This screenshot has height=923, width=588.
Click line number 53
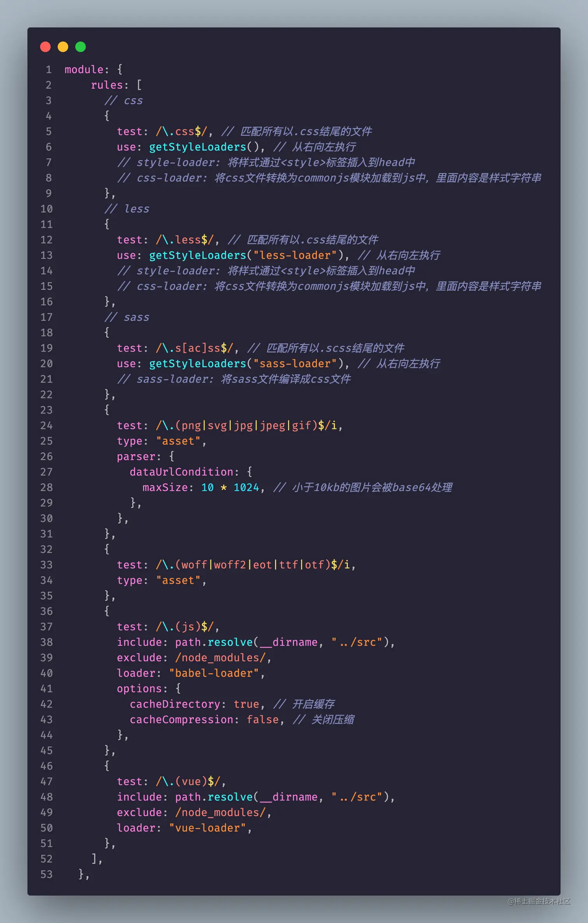[47, 875]
